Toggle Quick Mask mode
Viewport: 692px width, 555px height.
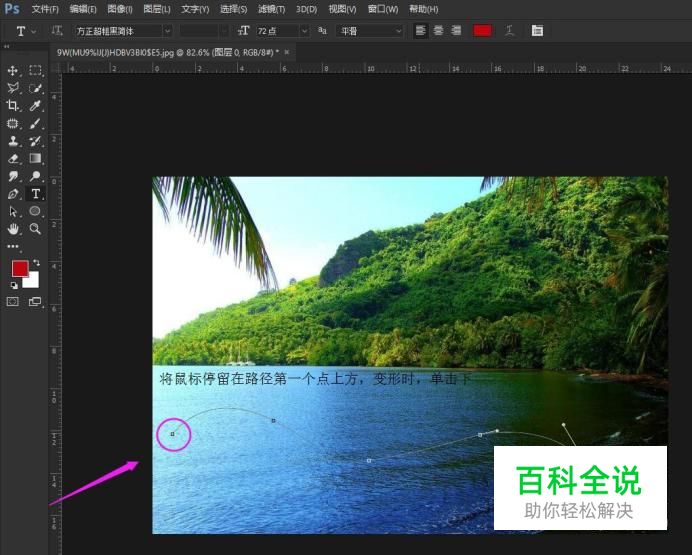12,302
